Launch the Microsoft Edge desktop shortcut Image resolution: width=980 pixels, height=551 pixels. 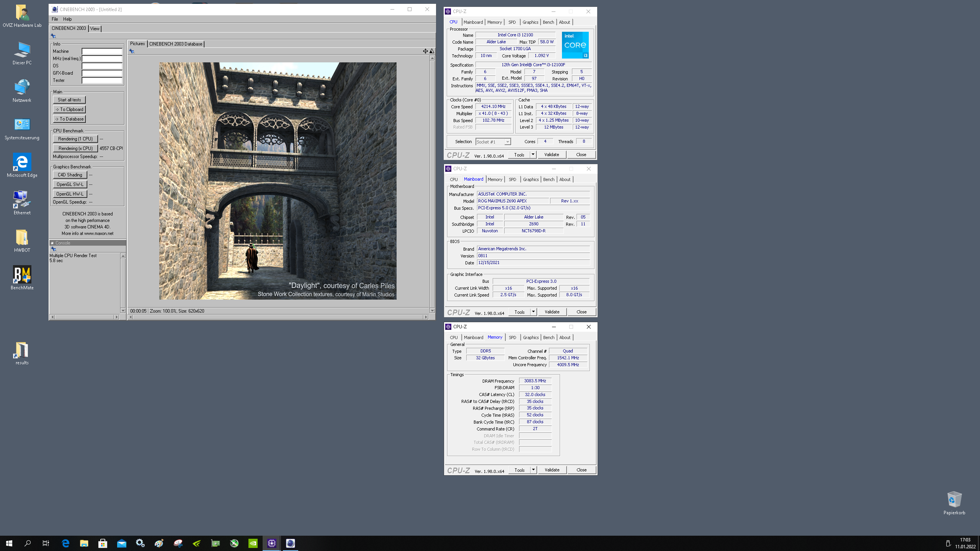(x=22, y=166)
